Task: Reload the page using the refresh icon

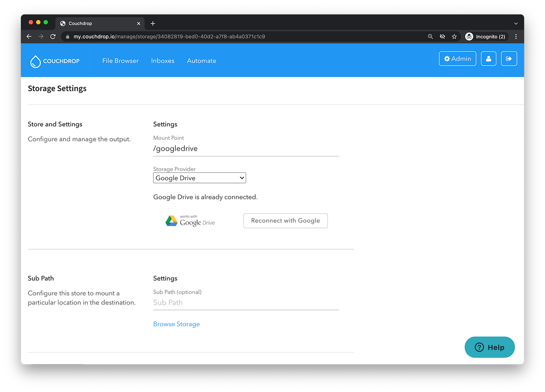Action: point(52,36)
